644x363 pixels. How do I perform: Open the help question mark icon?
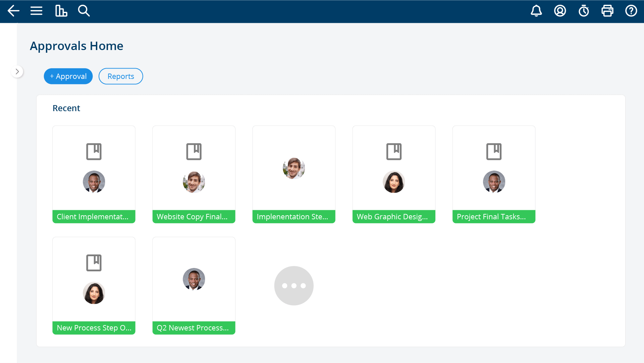632,11
